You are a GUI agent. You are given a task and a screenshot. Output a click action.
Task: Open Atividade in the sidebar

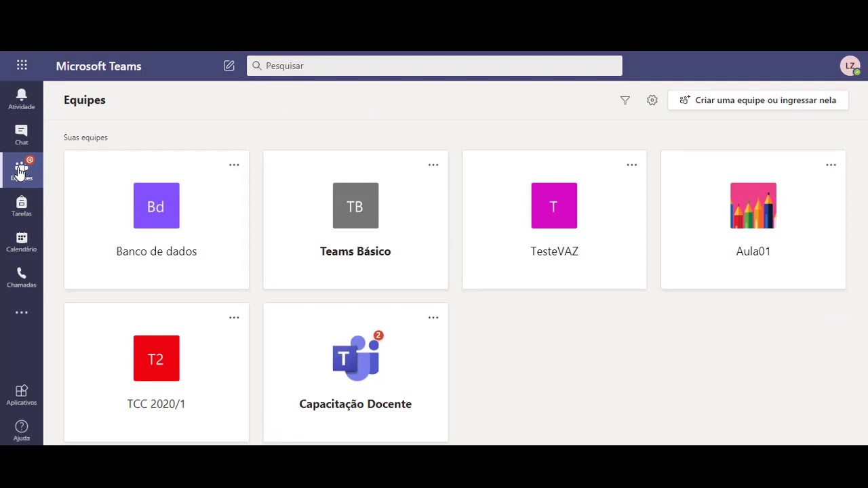pos(22,99)
